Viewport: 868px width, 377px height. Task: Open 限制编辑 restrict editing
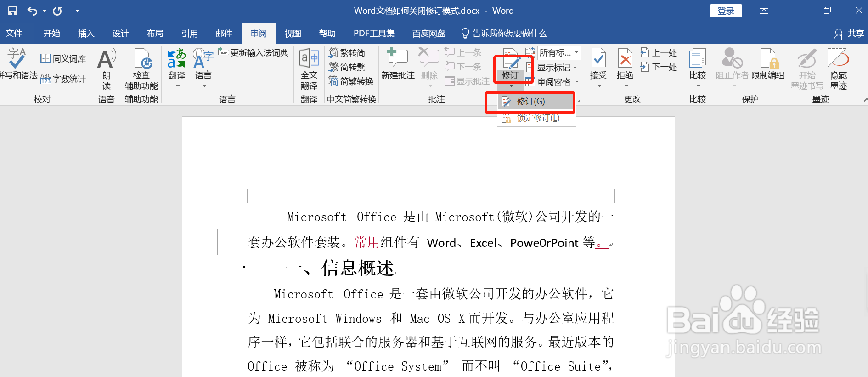768,64
